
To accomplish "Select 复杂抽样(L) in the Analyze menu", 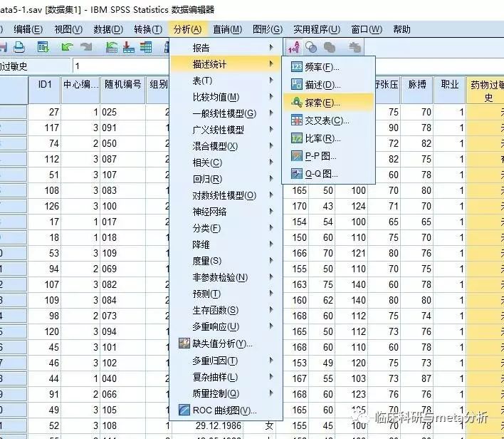I will (226, 376).
